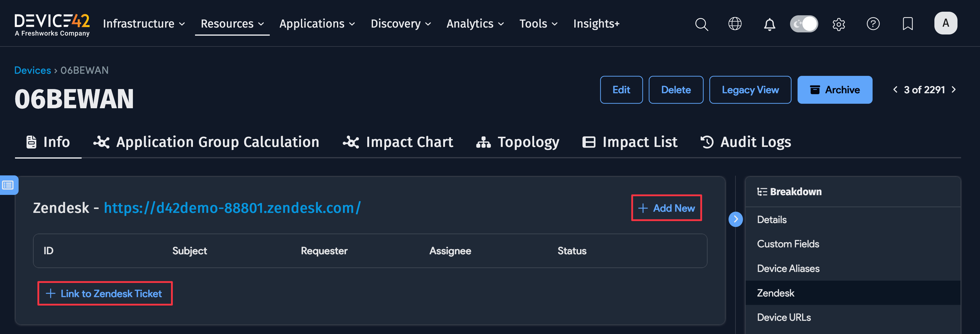Screen dimensions: 980x334
Task: Toggle the dark mode switch
Action: (x=804, y=24)
